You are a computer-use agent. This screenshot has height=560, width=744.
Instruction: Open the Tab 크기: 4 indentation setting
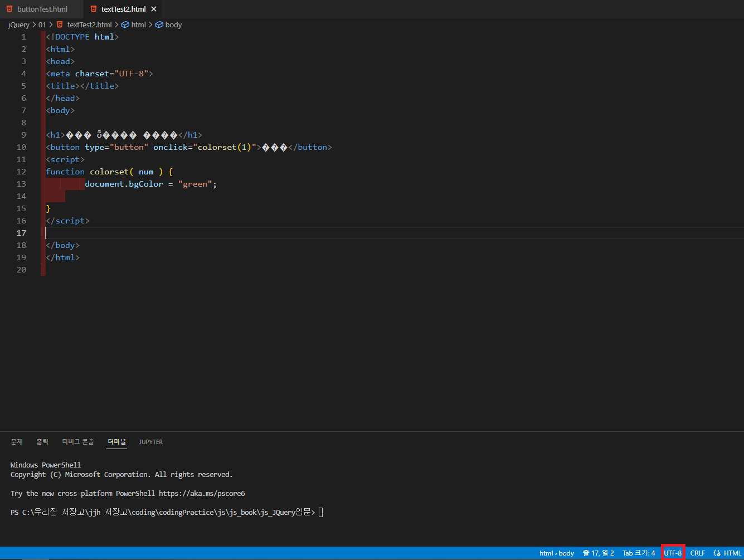click(x=639, y=553)
